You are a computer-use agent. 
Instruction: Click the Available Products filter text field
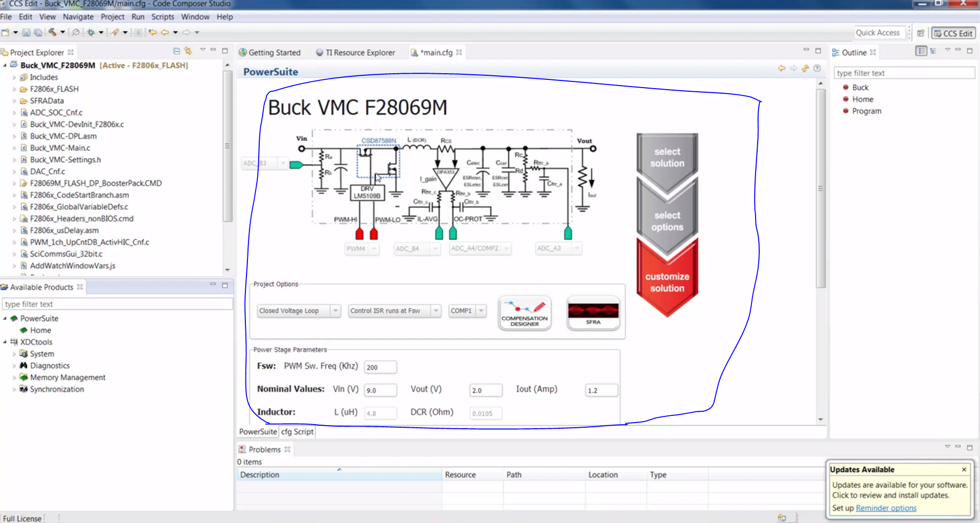[117, 304]
